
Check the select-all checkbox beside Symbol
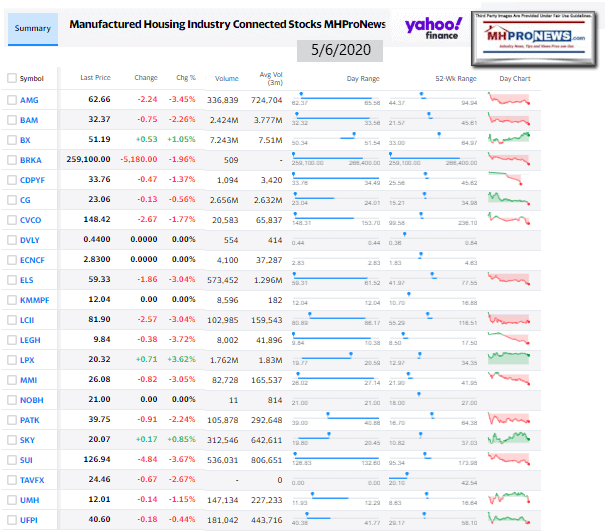tap(11, 78)
